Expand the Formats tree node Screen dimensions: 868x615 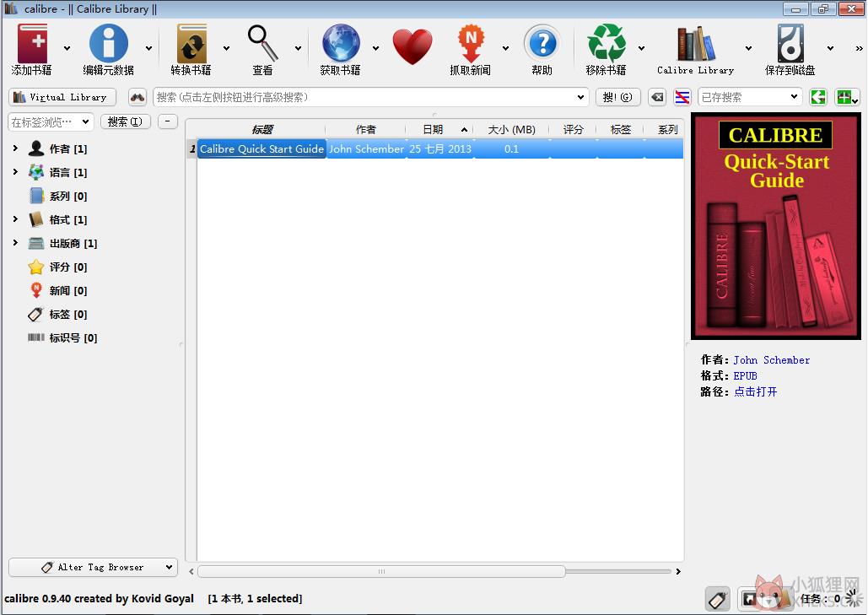coord(15,219)
